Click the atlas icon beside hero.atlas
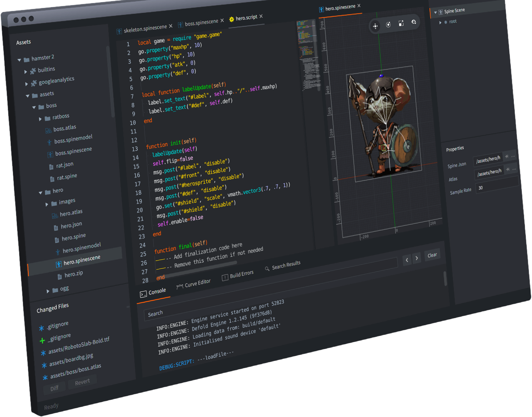Image resolution: width=532 pixels, height=417 pixels. click(x=55, y=215)
